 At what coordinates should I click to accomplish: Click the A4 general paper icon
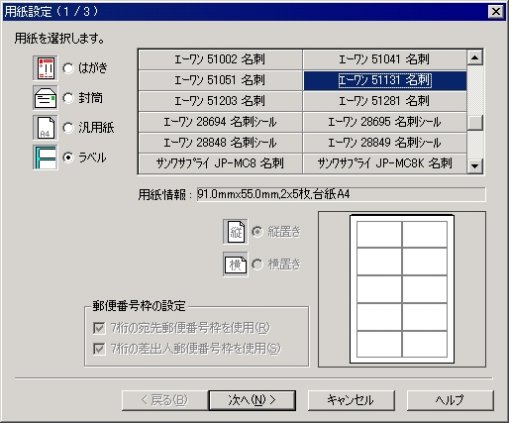click(45, 128)
